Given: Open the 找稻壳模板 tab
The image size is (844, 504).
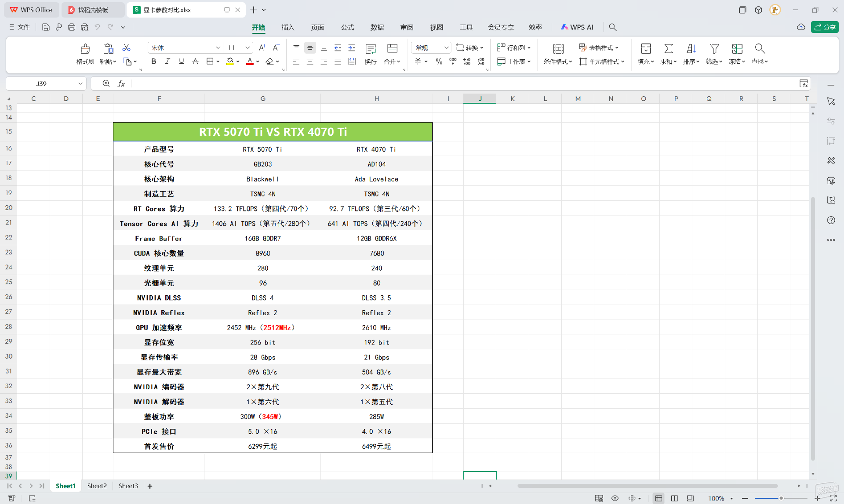Looking at the screenshot, I should [x=93, y=10].
